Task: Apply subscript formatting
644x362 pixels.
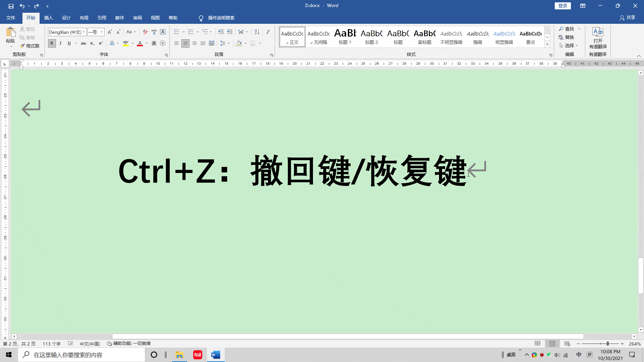Action: click(x=92, y=43)
